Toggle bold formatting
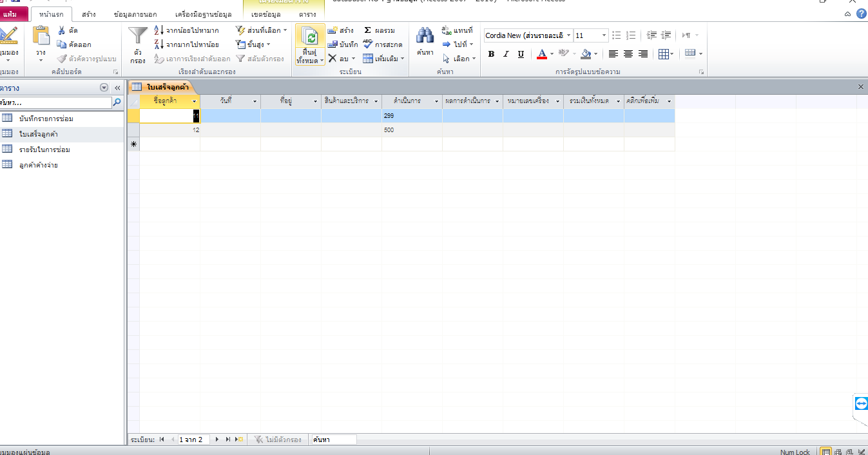Viewport: 868px width, 455px height. 492,54
